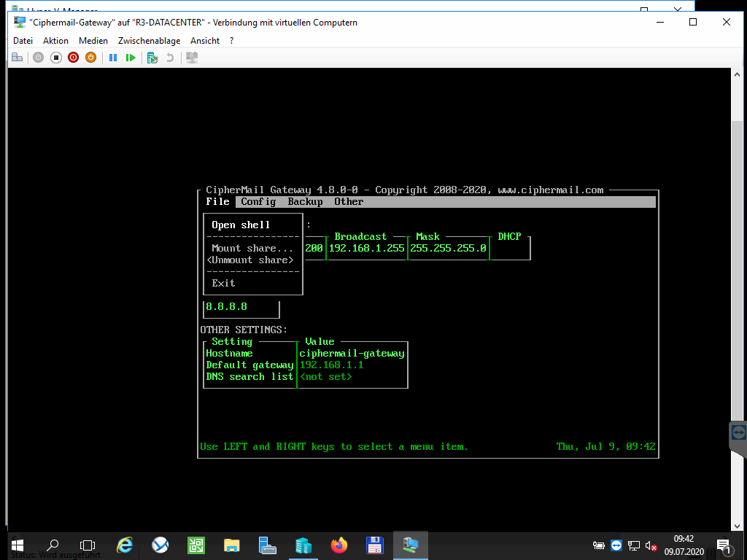Turn off the VM with the stop icon
Viewport: 747px width, 560px height.
(x=56, y=58)
